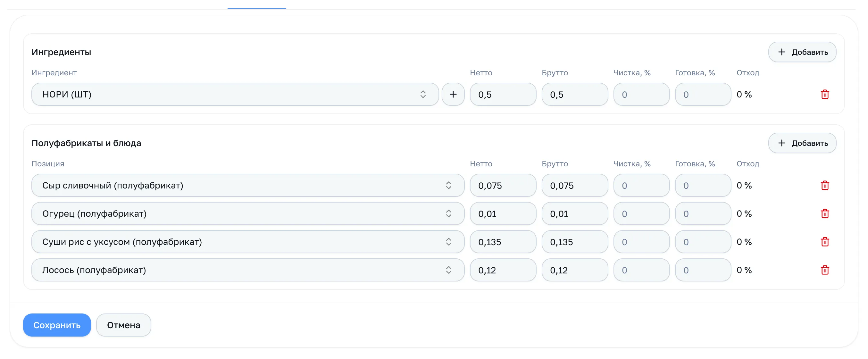The width and height of the screenshot is (868, 359).
Task: Open the Лосось (полуфабрикат) dropdown
Action: pos(248,270)
